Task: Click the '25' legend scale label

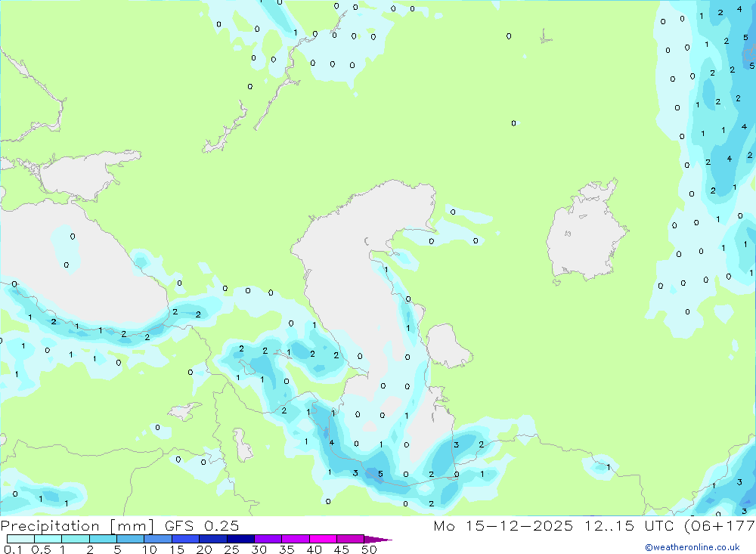Action: 231,549
